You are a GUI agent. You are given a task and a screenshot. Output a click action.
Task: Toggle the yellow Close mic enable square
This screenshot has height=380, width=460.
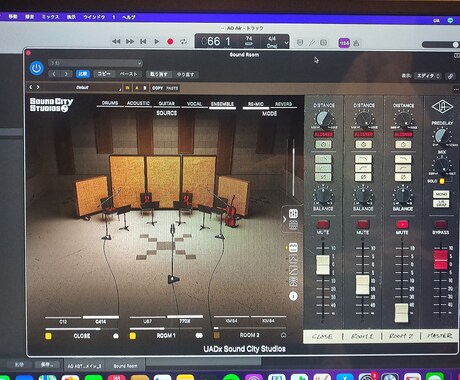48,336
